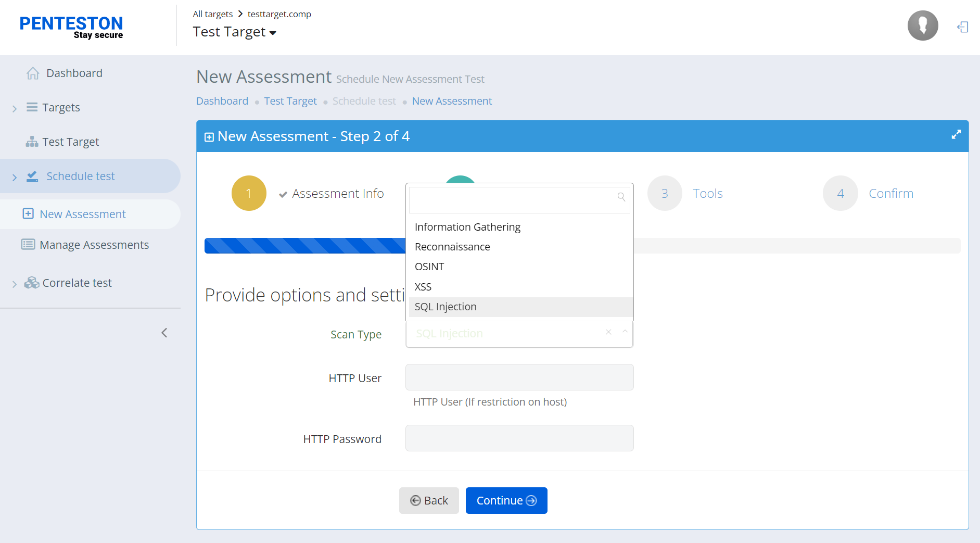Click the Dashboard home icon
This screenshot has height=543, width=980.
click(x=33, y=73)
